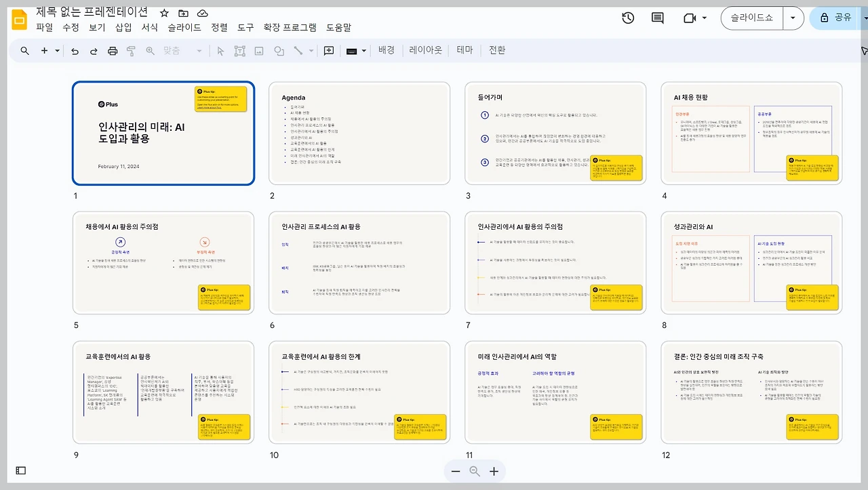This screenshot has width=868, height=490.
Task: Click the 전환 transition button
Action: pos(497,50)
